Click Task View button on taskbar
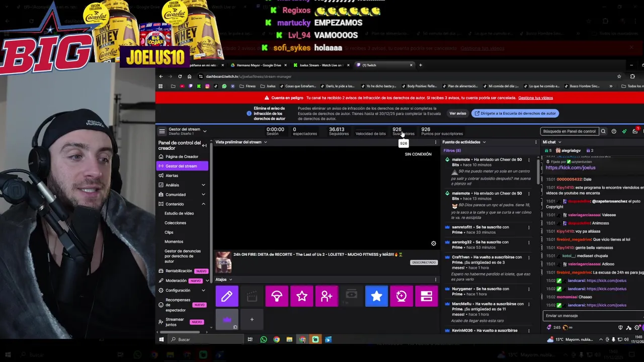Image resolution: width=644 pixels, height=362 pixels. click(x=250, y=339)
